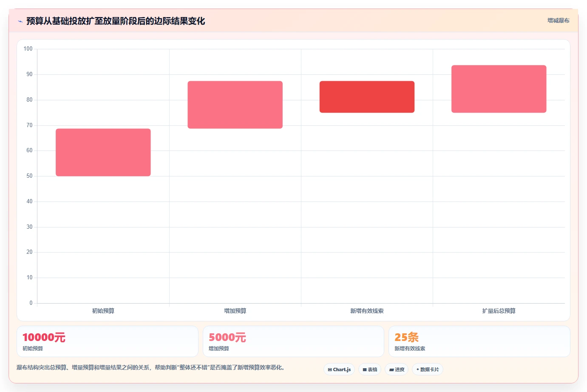587x392 pixels.
Task: Click y-axis value 100
Action: click(28, 49)
